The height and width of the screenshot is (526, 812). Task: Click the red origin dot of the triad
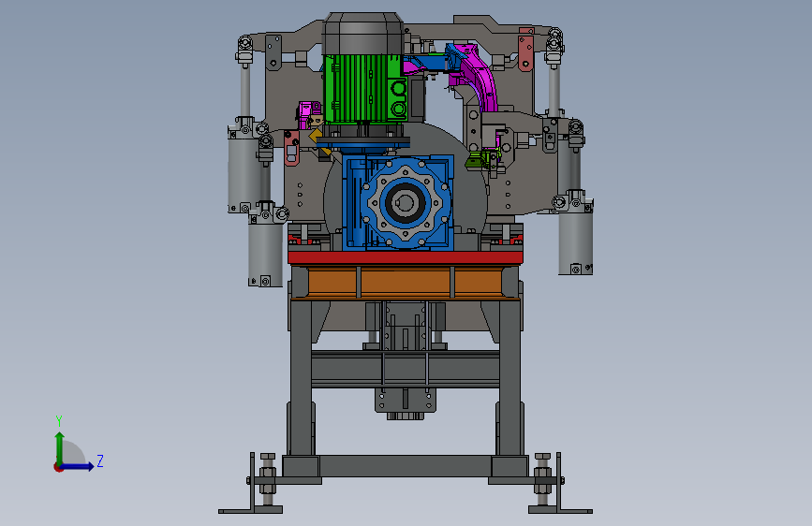(58, 467)
